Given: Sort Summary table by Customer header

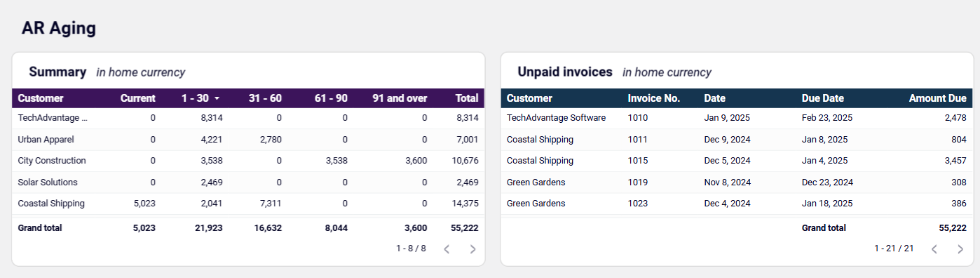Looking at the screenshot, I should 41,98.
